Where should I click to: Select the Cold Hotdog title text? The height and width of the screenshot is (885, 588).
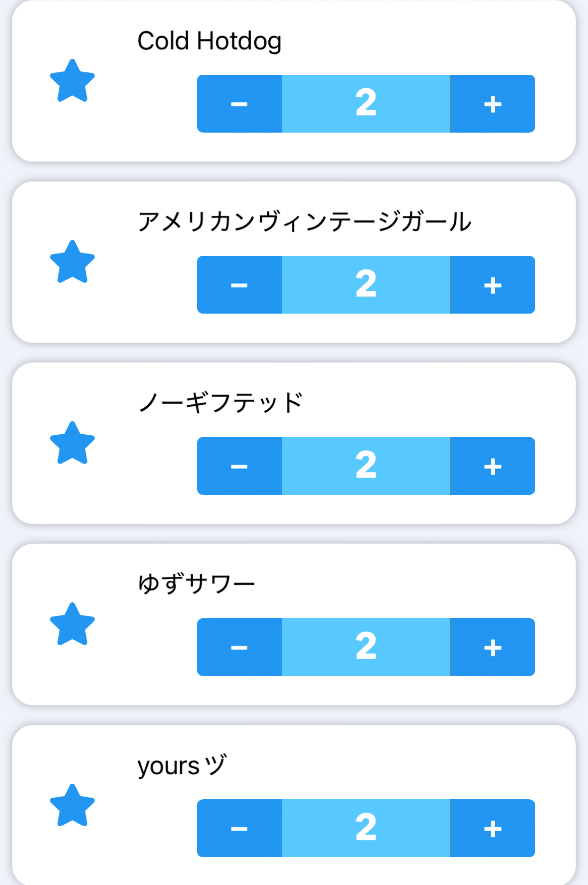209,41
